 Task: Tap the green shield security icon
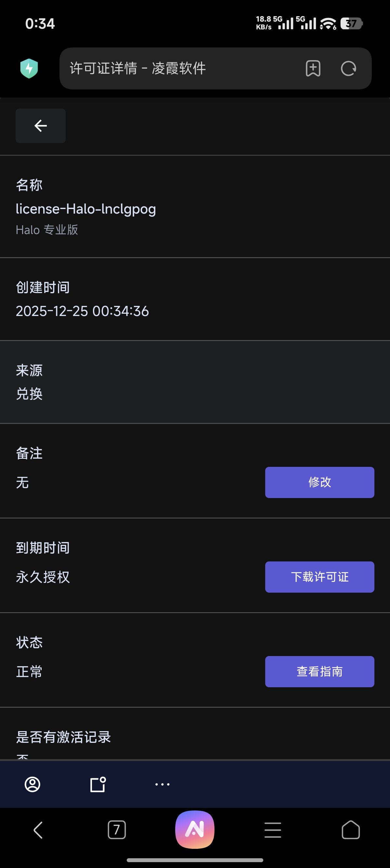[x=29, y=68]
